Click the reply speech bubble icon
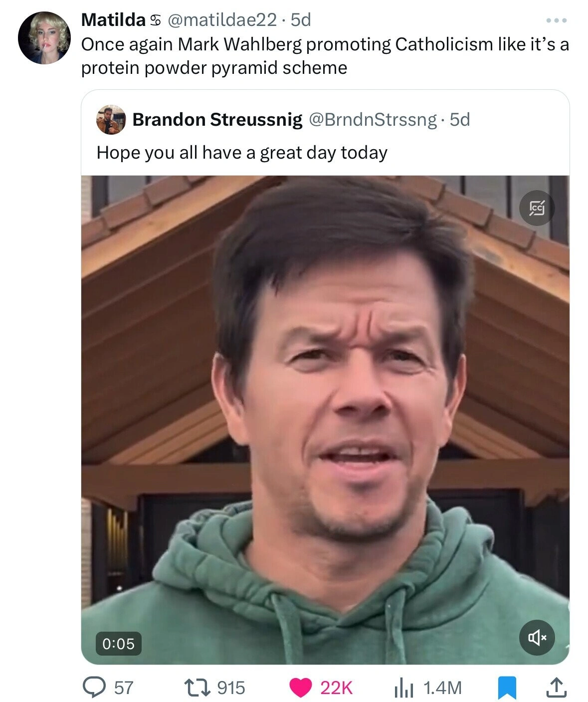 pyautogui.click(x=93, y=688)
